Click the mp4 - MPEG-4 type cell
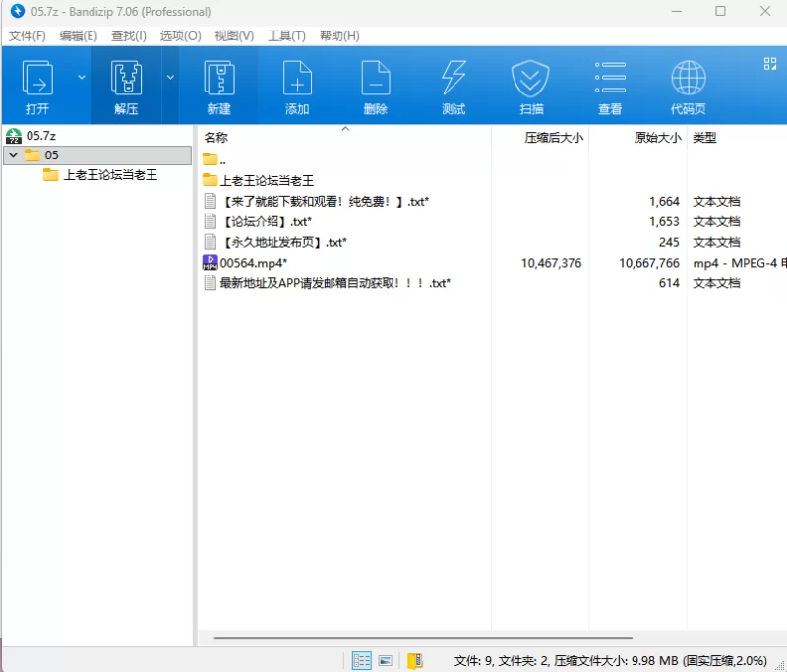787x672 pixels. click(740, 263)
